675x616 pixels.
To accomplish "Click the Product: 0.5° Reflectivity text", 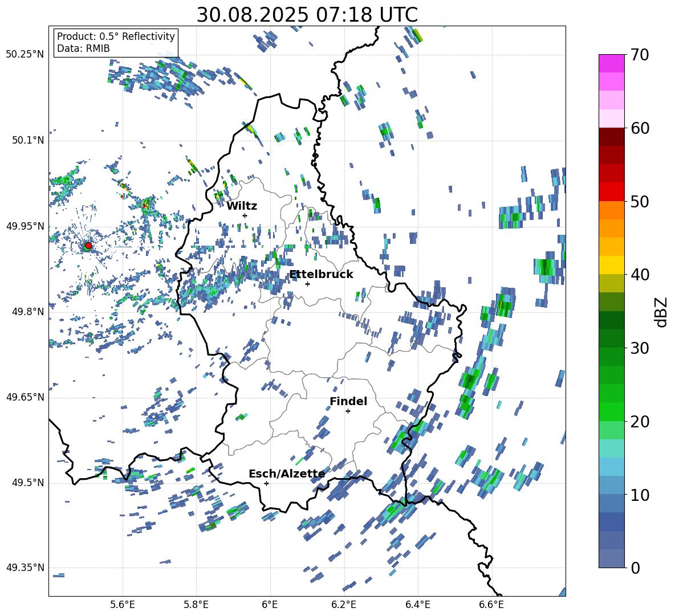I will [x=116, y=36].
